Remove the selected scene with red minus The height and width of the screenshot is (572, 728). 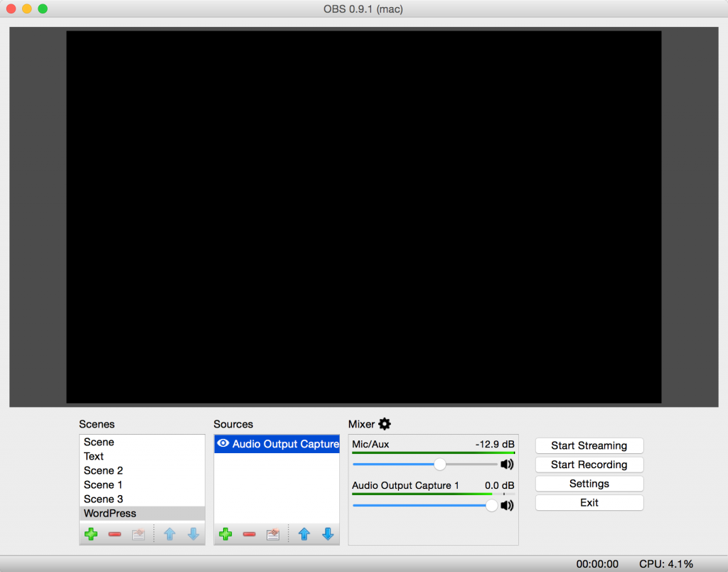[114, 534]
